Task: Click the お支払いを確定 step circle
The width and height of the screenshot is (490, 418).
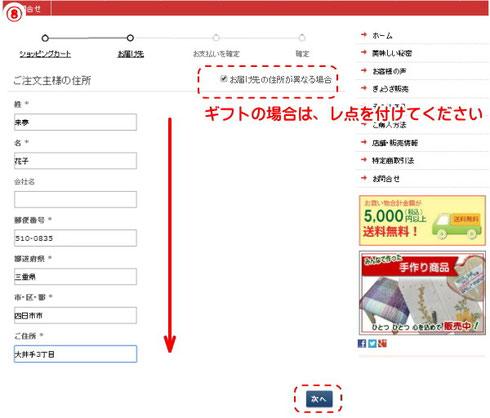Action: tap(216, 38)
